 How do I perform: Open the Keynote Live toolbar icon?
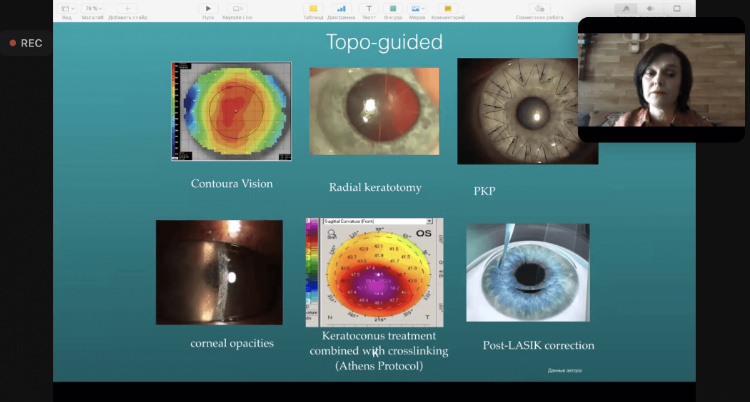237,8
